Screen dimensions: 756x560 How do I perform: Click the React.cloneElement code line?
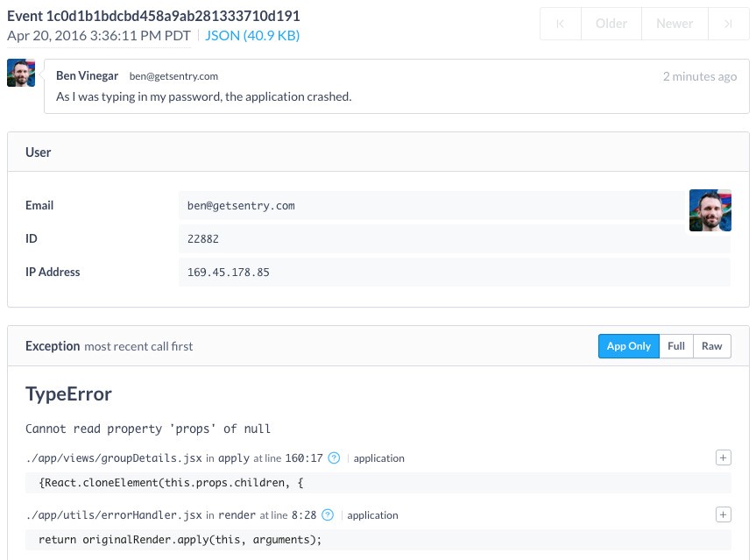[171, 483]
